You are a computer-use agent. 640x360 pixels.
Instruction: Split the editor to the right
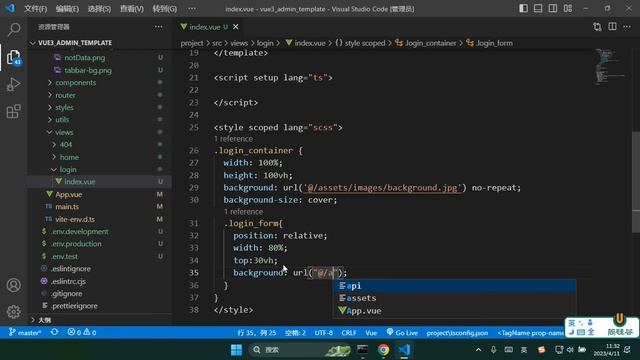click(612, 27)
